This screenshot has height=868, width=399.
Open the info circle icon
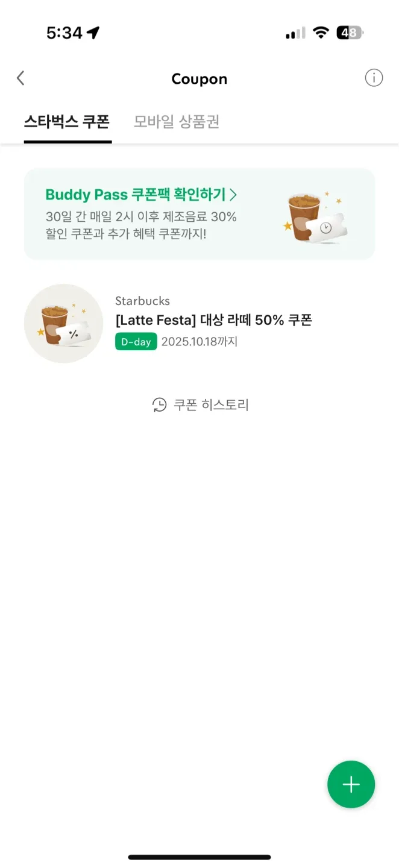pos(374,78)
